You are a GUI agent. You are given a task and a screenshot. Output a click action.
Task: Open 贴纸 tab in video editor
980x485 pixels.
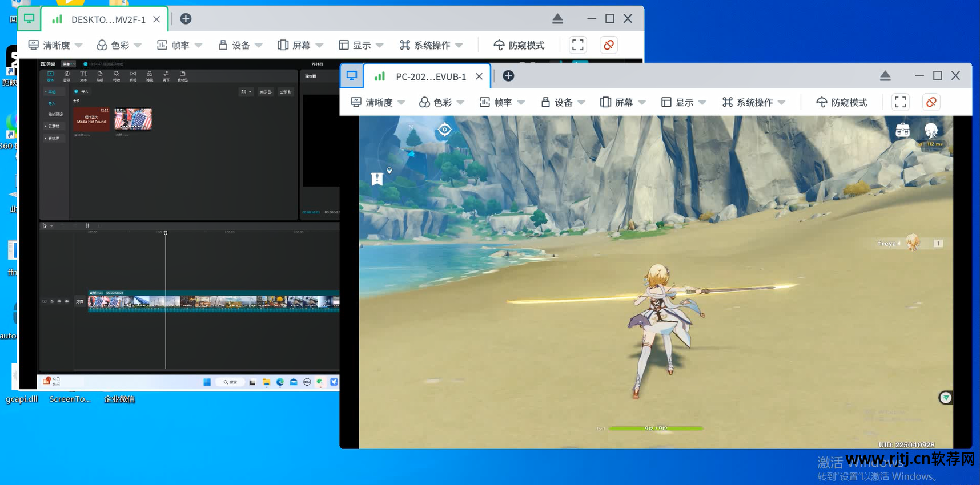100,76
